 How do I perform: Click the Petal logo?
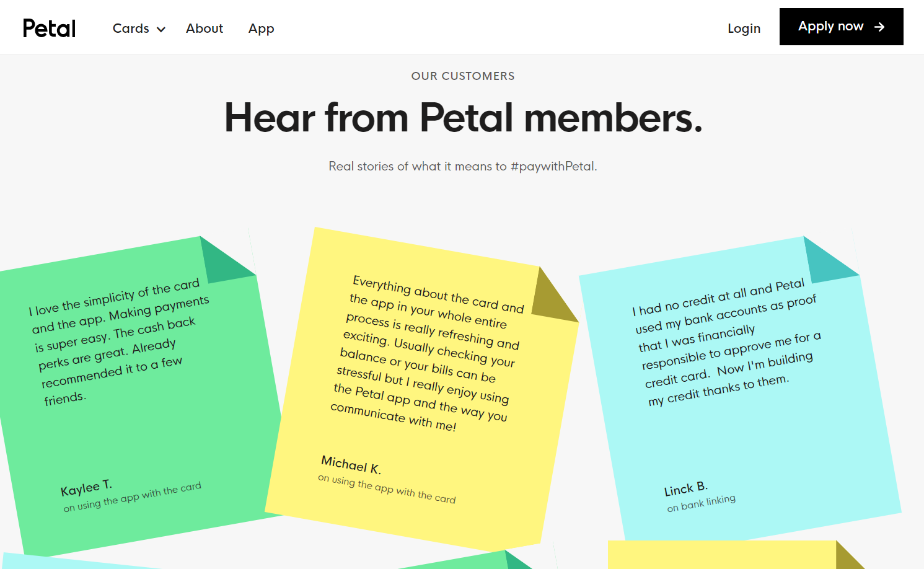coord(49,27)
